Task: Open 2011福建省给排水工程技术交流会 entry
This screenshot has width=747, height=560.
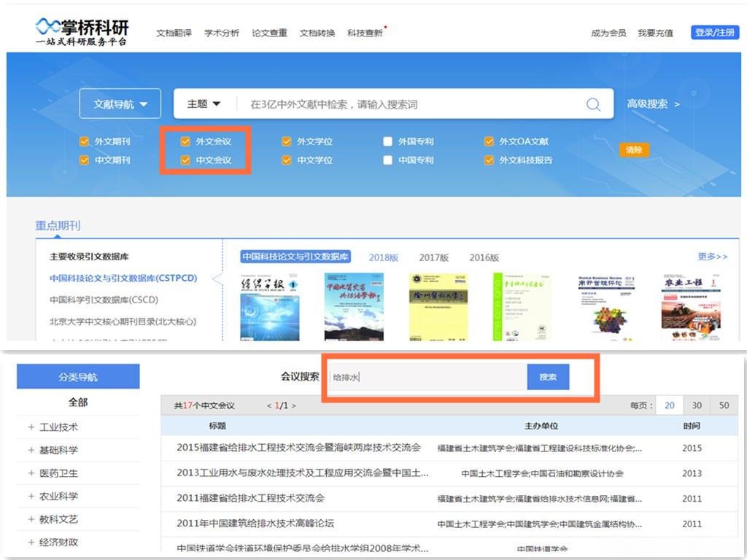Action: pos(251,498)
